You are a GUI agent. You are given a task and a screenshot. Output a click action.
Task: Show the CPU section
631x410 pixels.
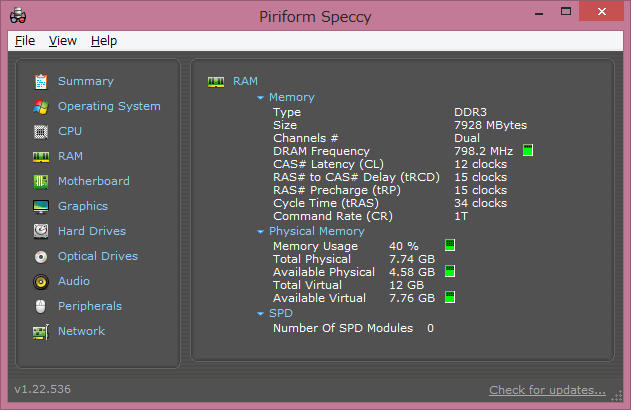70,131
